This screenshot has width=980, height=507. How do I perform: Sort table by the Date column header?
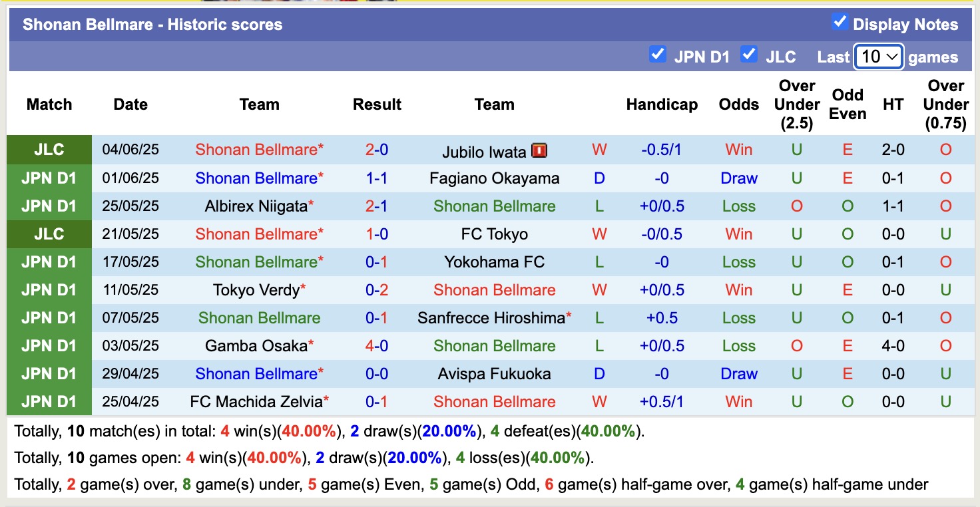(x=130, y=104)
